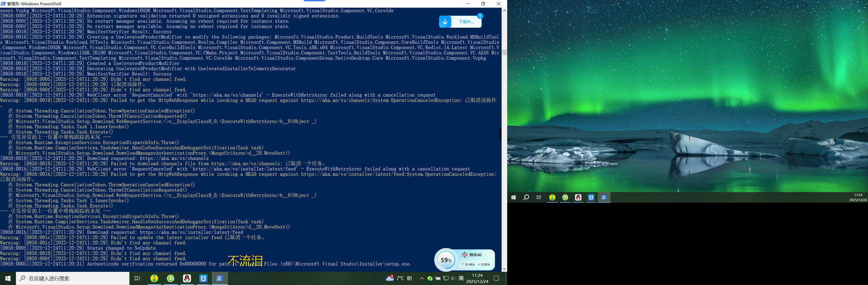Open Task View next to the search box
This screenshot has width=868, height=285.
137,279
